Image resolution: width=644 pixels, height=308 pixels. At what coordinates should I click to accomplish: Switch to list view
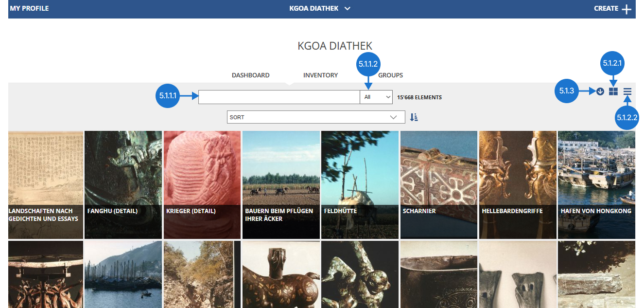click(627, 91)
